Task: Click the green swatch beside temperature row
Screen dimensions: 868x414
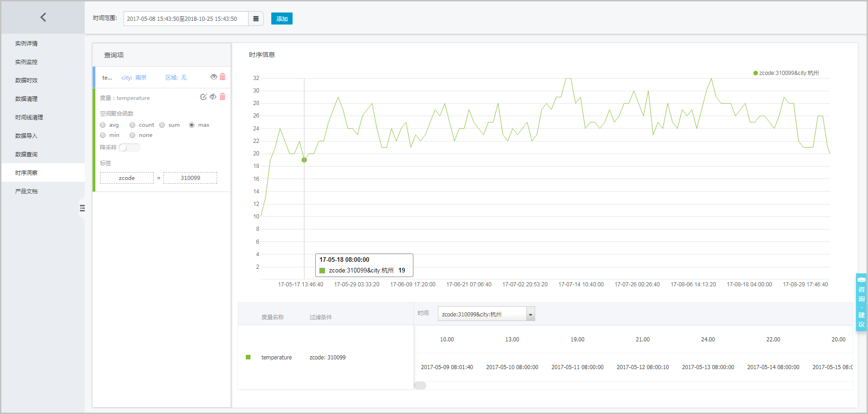Action: coord(248,357)
